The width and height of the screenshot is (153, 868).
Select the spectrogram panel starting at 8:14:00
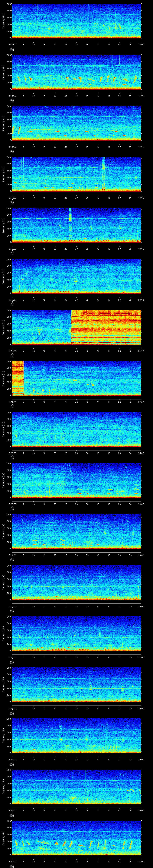[x=76, y=21]
